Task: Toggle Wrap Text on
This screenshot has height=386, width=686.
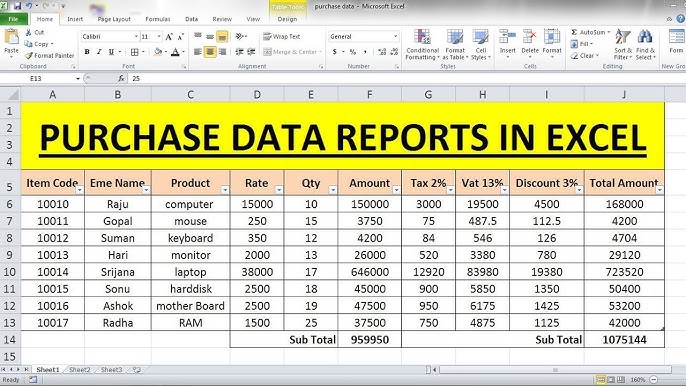Action: pos(282,37)
